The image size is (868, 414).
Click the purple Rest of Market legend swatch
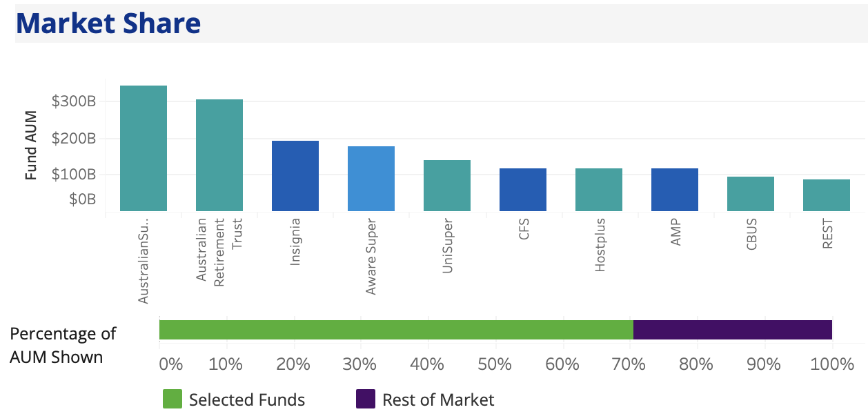point(366,400)
